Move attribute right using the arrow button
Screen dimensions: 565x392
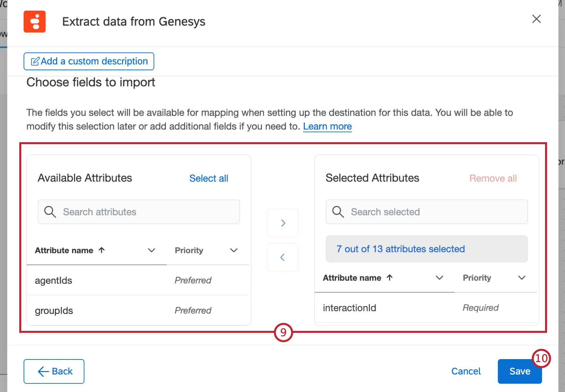tap(282, 223)
